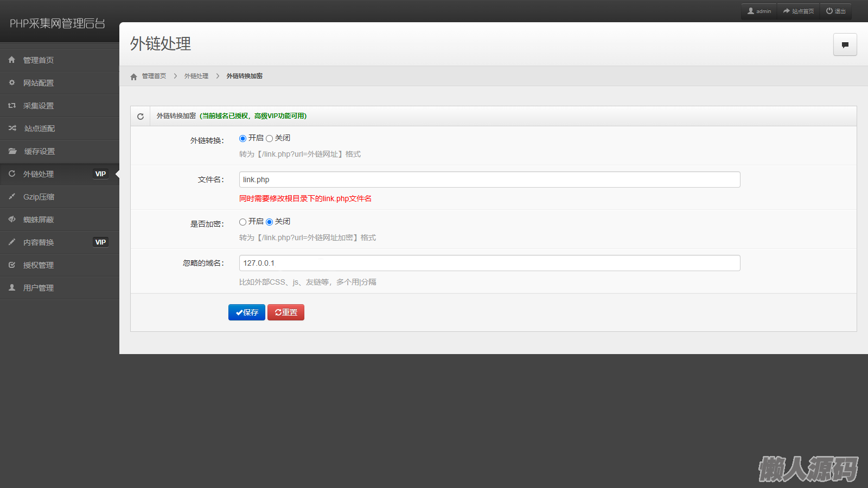The height and width of the screenshot is (488, 868).
Task: Go to 采集设置 in the sidebar
Action: click(60, 106)
